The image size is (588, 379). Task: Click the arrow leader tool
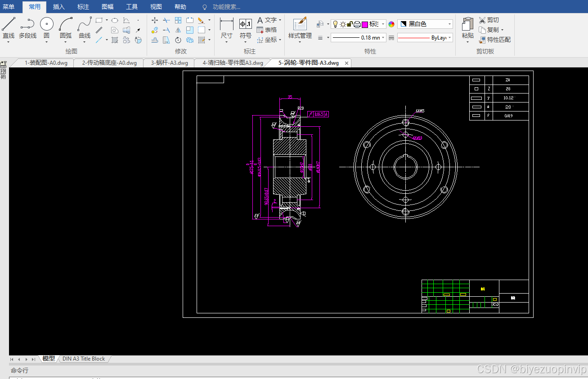(x=138, y=30)
